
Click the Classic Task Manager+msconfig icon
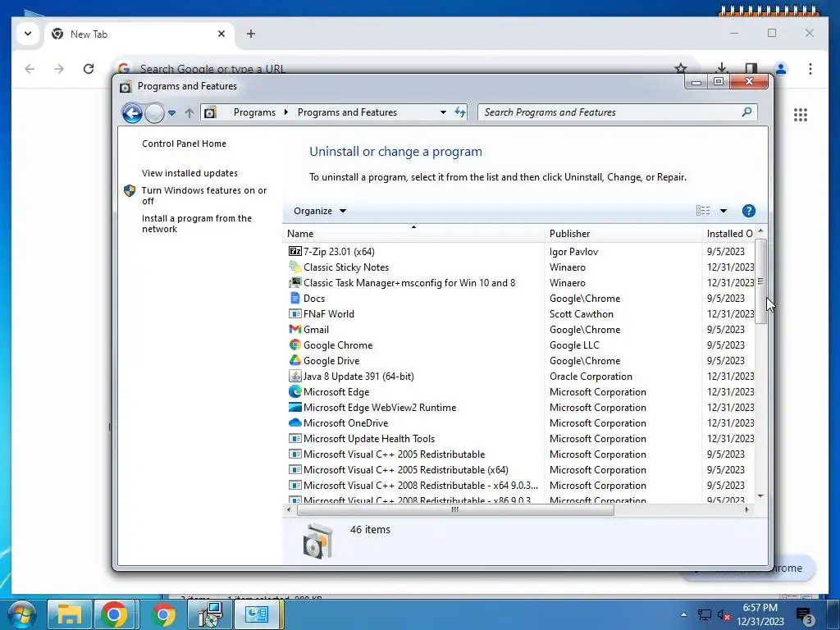tap(295, 282)
